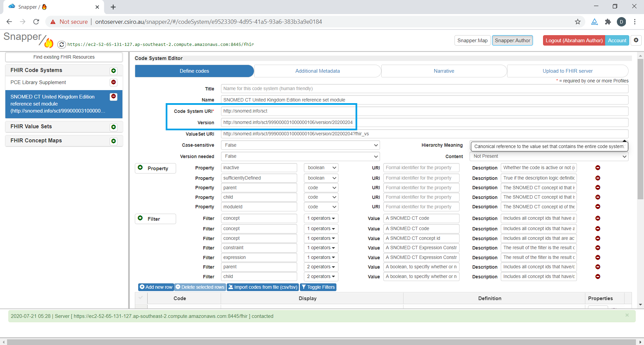Switch to Define codes tab
The height and width of the screenshot is (345, 644).
(x=194, y=71)
